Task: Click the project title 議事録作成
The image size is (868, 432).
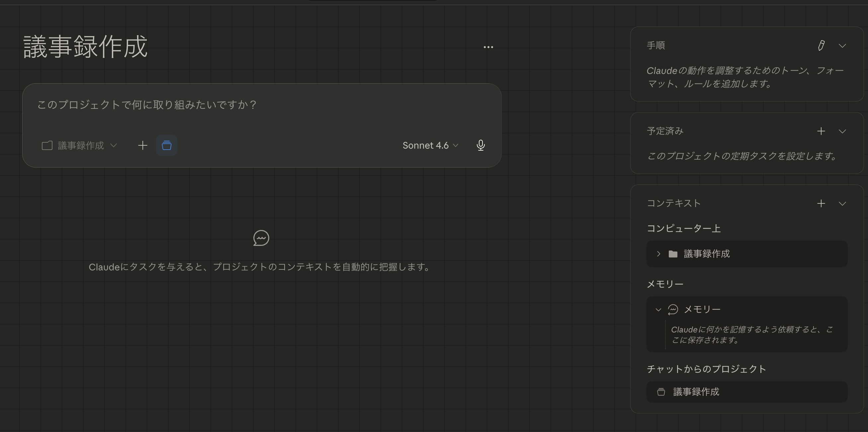Action: [x=85, y=46]
